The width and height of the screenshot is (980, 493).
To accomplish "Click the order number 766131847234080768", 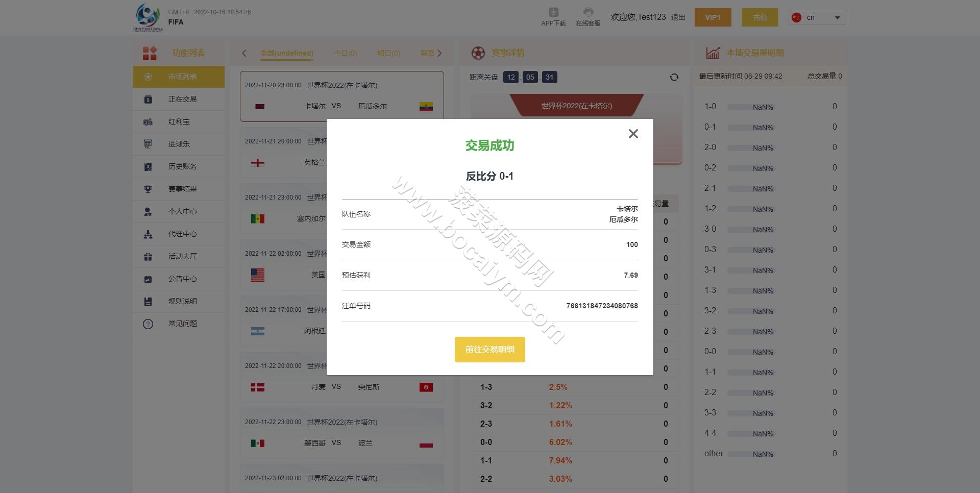I will tap(602, 306).
